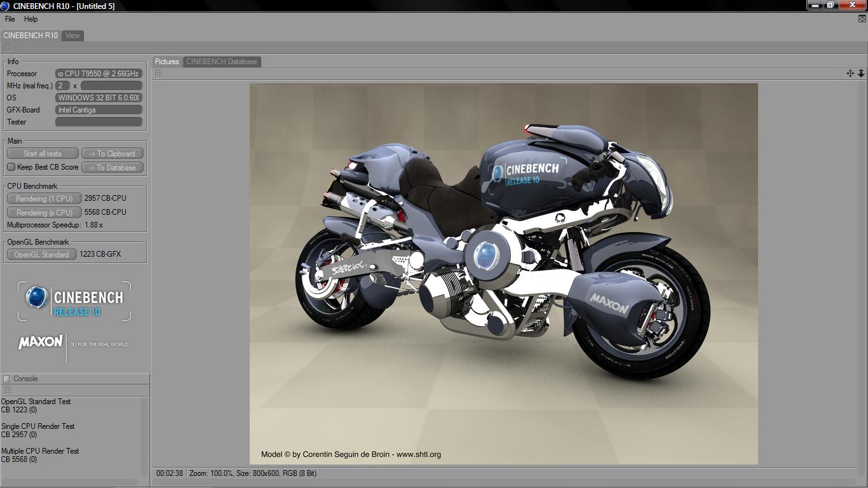Switch to the CINEBENCH R10 tab
This screenshot has height=488, width=868.
tap(31, 36)
